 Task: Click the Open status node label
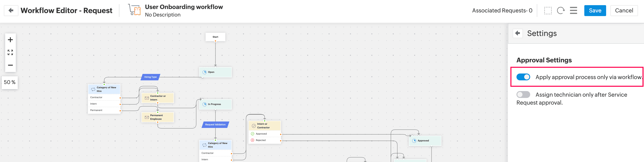(211, 72)
